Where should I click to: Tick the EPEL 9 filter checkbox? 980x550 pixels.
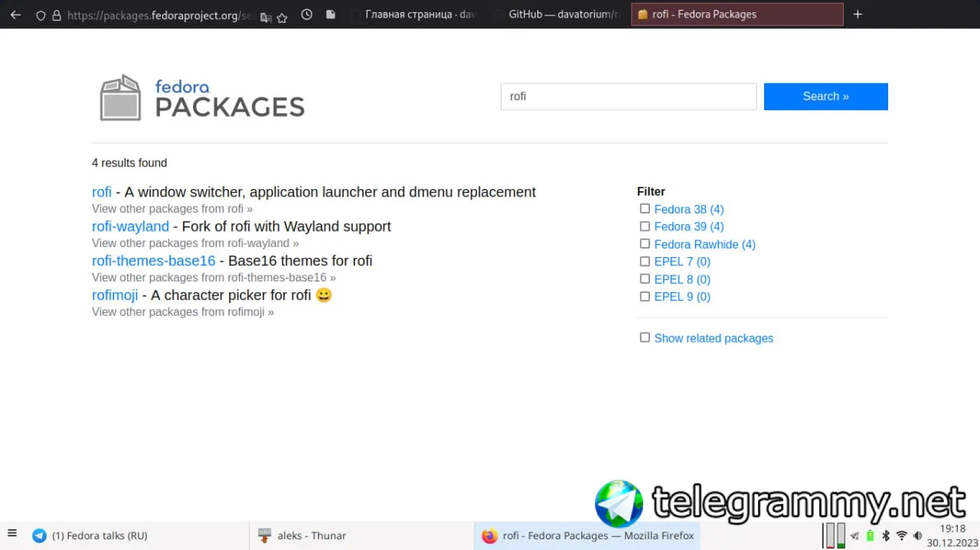point(645,297)
